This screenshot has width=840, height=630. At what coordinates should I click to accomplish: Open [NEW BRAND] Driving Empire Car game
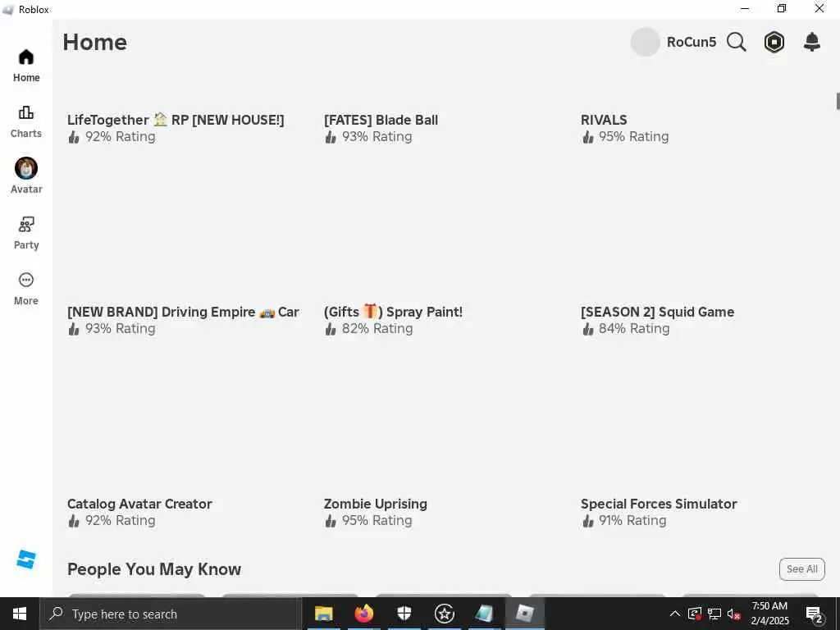(183, 312)
